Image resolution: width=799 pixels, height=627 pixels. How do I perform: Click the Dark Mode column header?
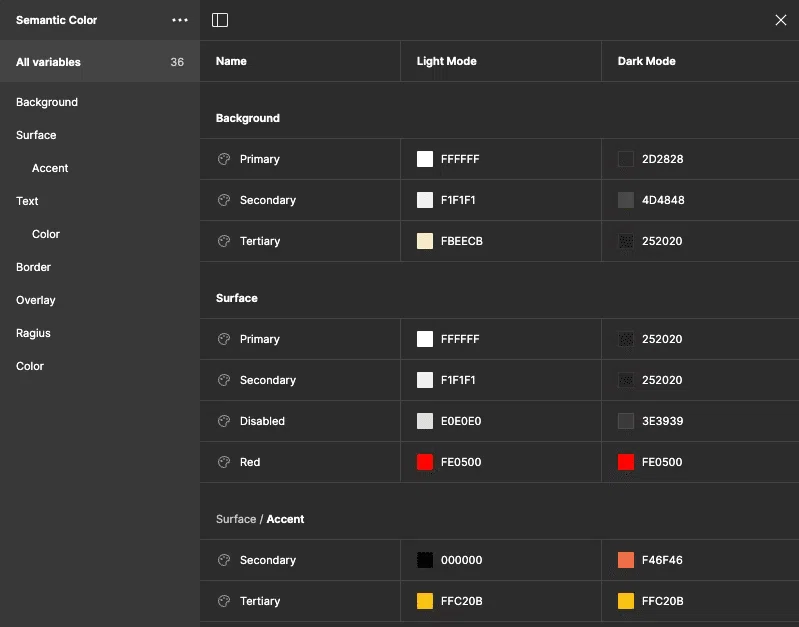(646, 61)
